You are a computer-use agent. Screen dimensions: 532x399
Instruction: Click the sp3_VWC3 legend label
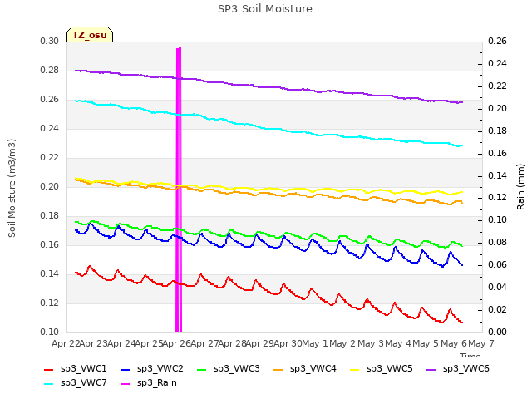(x=236, y=368)
